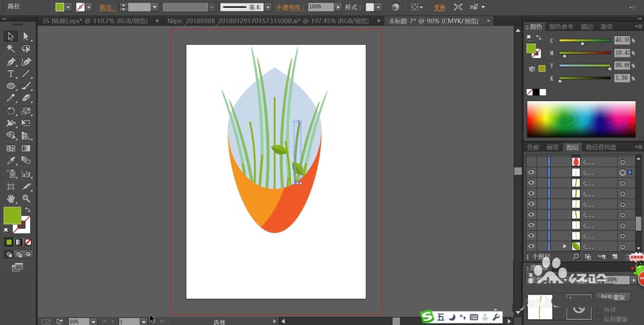
Task: Select the Paintbrush tool
Action: [26, 86]
